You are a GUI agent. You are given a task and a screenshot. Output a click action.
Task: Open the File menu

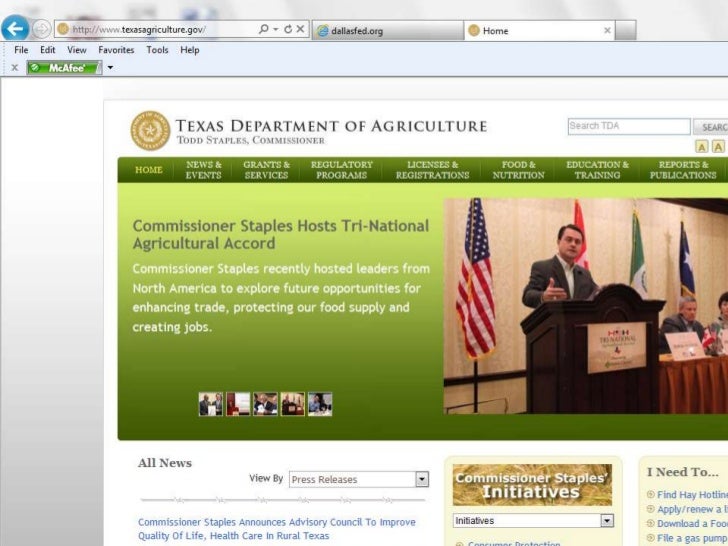click(x=21, y=50)
